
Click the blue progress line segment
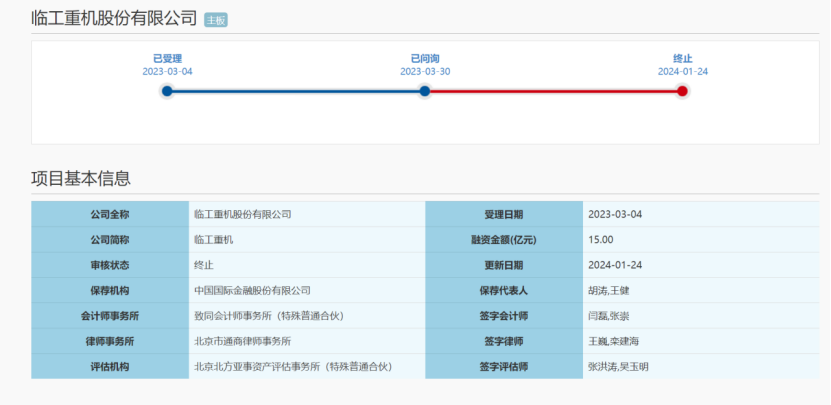[296, 91]
